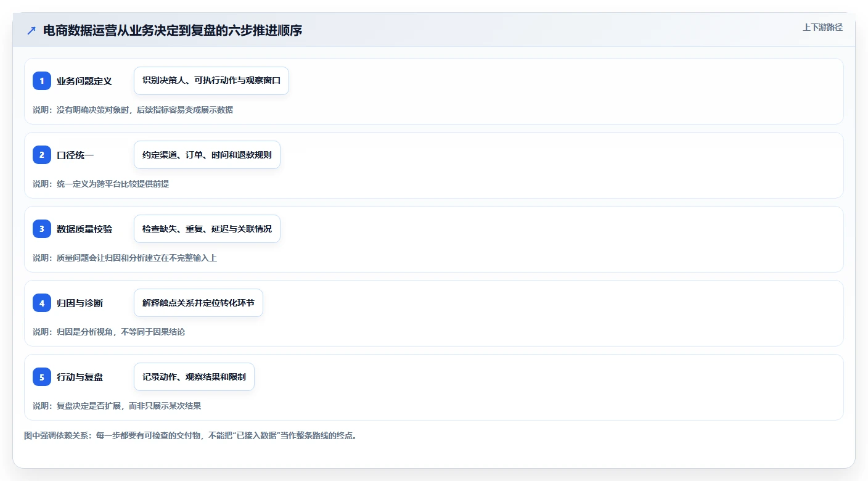This screenshot has width=868, height=481.
Task: Click the 口径统一 step title
Action: [x=75, y=155]
